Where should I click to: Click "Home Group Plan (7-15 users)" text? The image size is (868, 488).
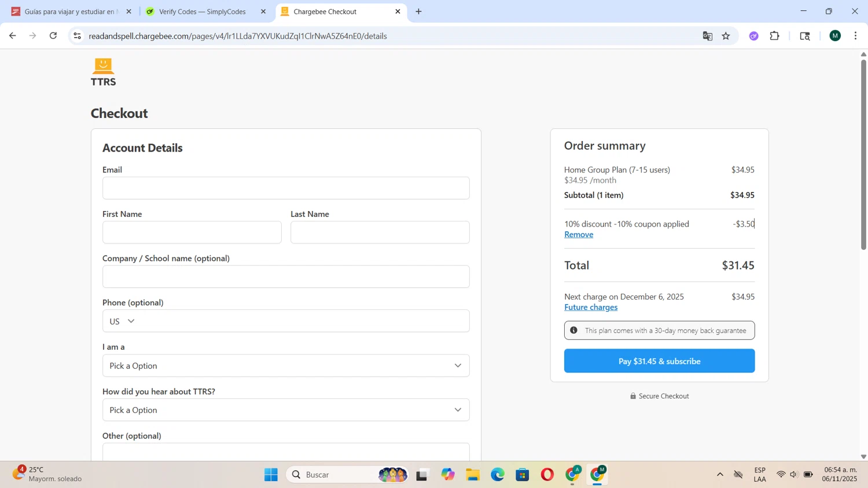pos(617,169)
